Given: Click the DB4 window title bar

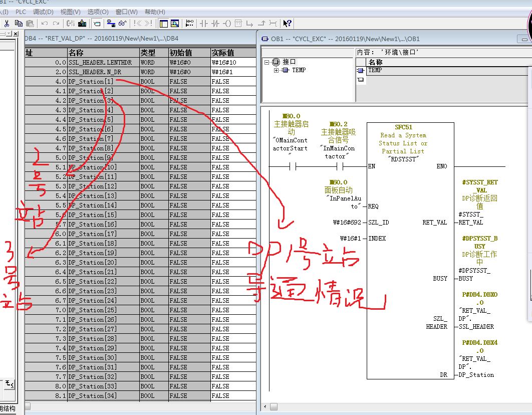Looking at the screenshot, I should [140, 39].
